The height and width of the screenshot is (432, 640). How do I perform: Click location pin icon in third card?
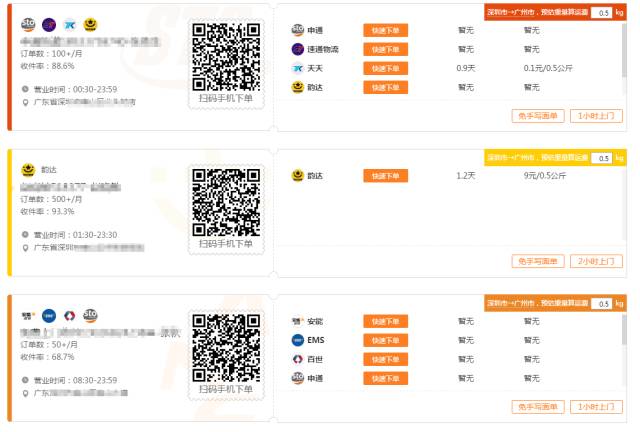(25, 393)
